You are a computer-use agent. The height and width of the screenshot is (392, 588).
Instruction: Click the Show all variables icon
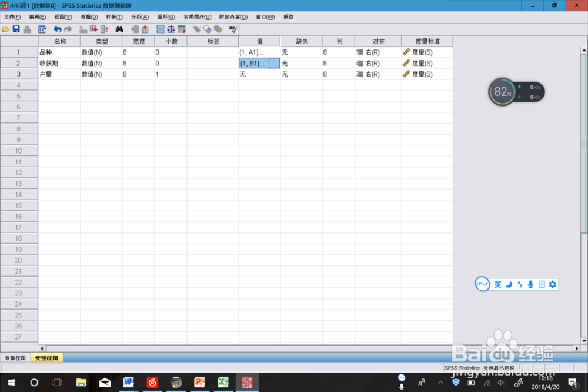[218, 29]
